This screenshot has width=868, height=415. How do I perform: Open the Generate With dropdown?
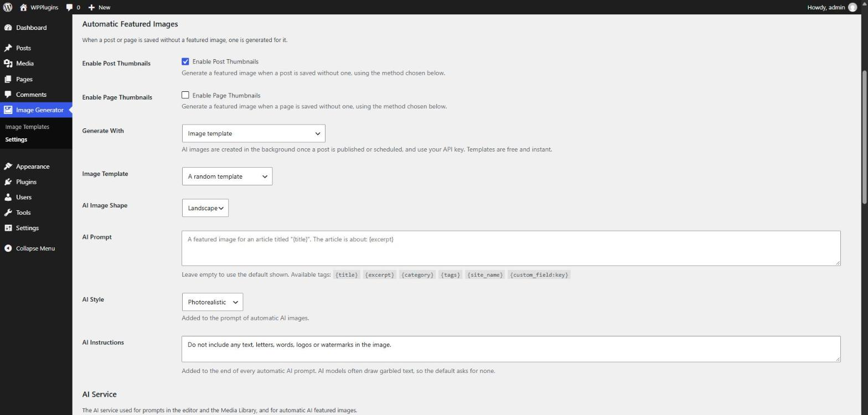click(254, 133)
